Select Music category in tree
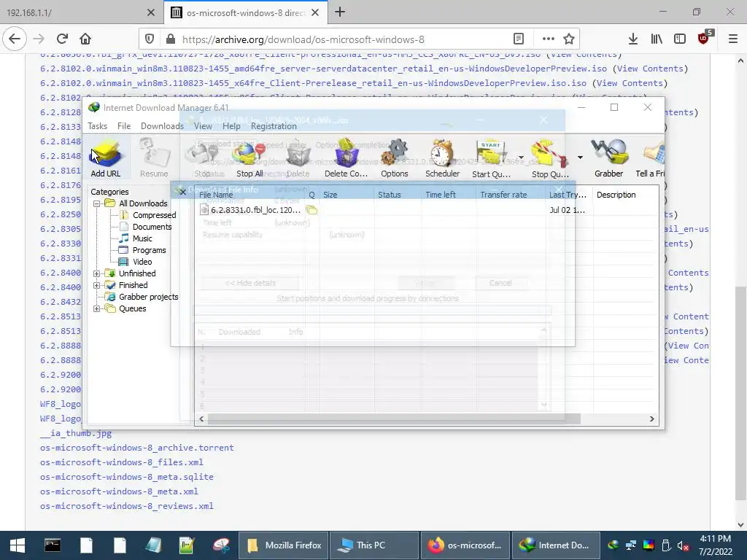 click(x=142, y=238)
